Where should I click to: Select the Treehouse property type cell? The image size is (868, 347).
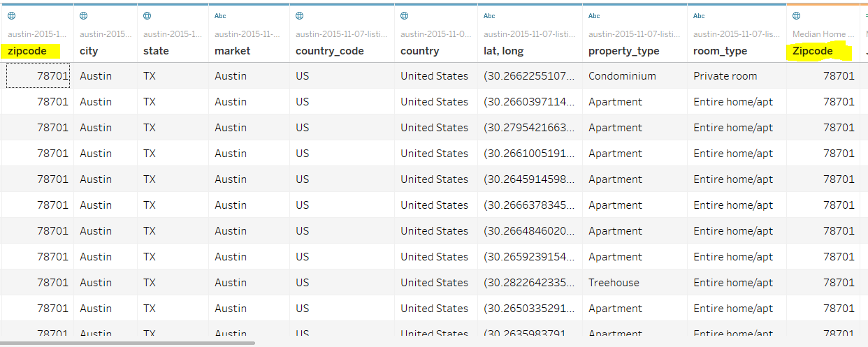[615, 283]
